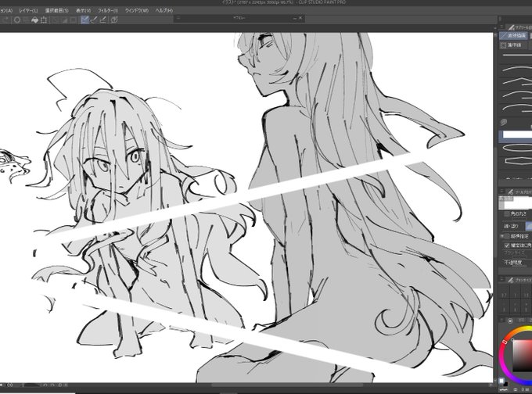The height and width of the screenshot is (394, 532).
Task: Toggle the highlighted Snap to Ruler icon
Action: pos(85,20)
